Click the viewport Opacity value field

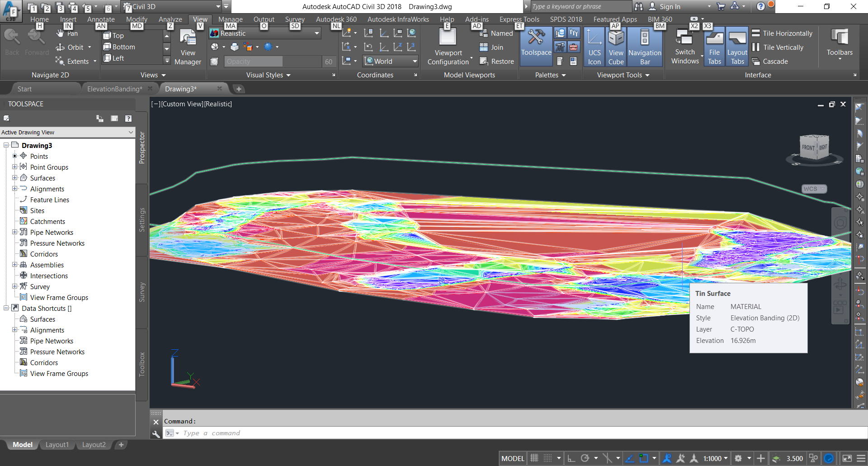(253, 61)
